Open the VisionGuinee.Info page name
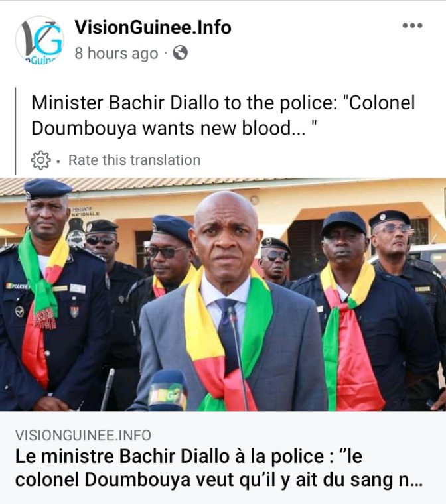The height and width of the screenshot is (504, 446). [x=153, y=27]
